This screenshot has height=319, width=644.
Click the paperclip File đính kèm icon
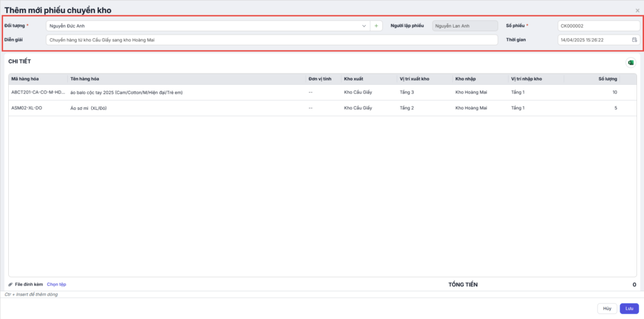(x=11, y=284)
